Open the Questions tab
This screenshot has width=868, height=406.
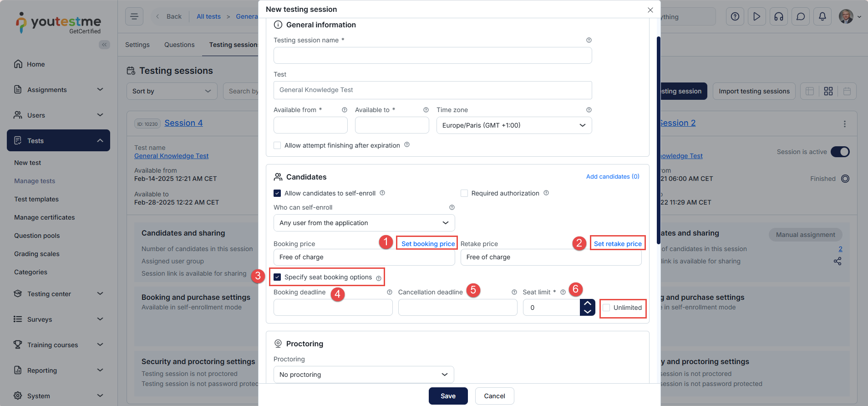(179, 45)
